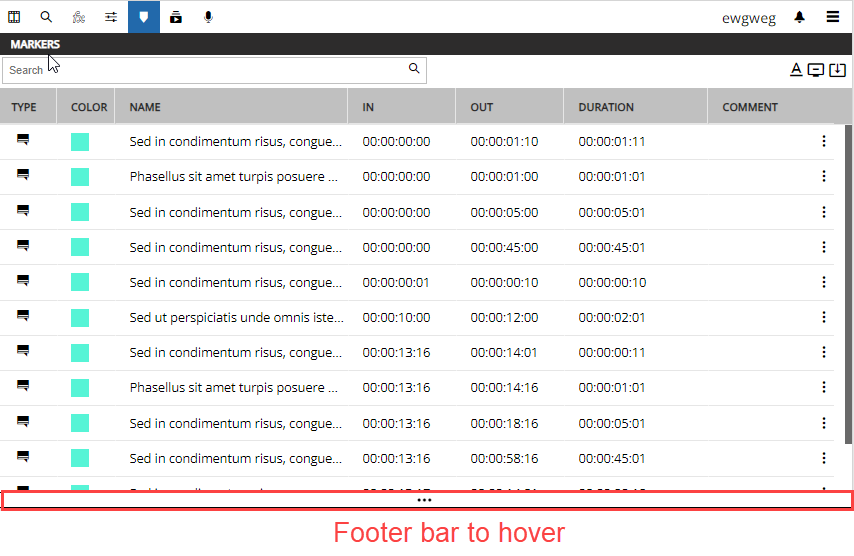Open the playlist clips panel icon

tap(176, 17)
